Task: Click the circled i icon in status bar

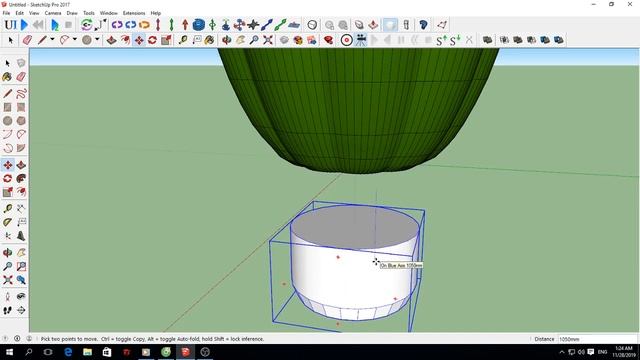Action: 17,338
